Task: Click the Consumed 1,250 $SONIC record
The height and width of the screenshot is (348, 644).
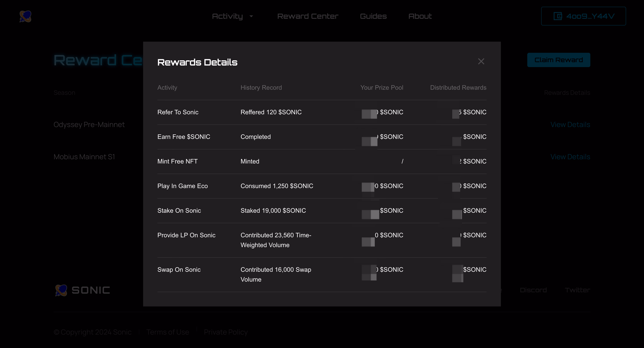Action: tap(277, 186)
